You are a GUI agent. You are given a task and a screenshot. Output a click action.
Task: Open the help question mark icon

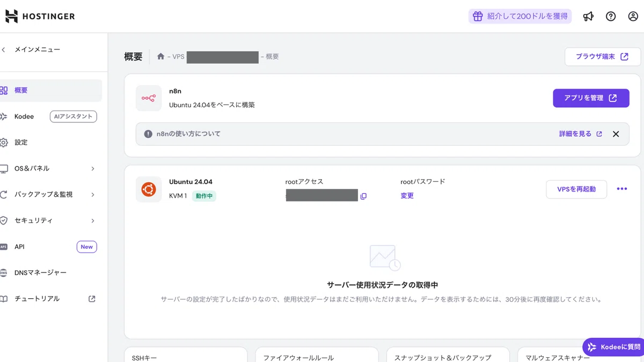pos(611,16)
